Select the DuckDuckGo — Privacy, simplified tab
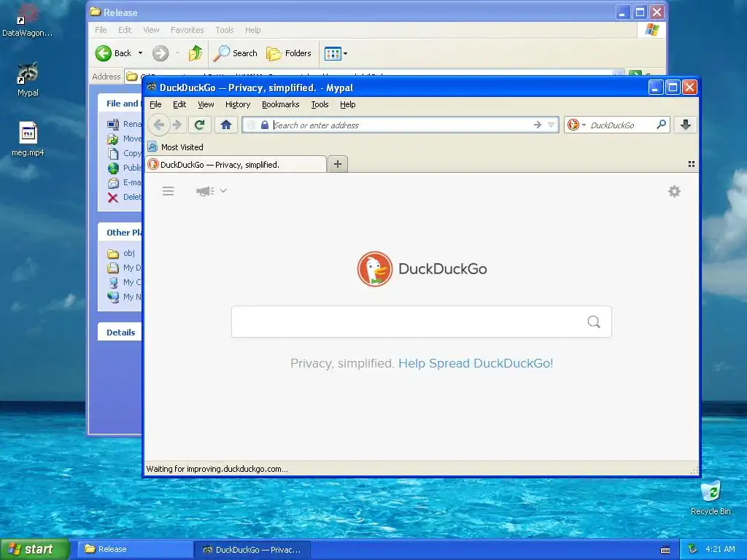 tap(236, 164)
